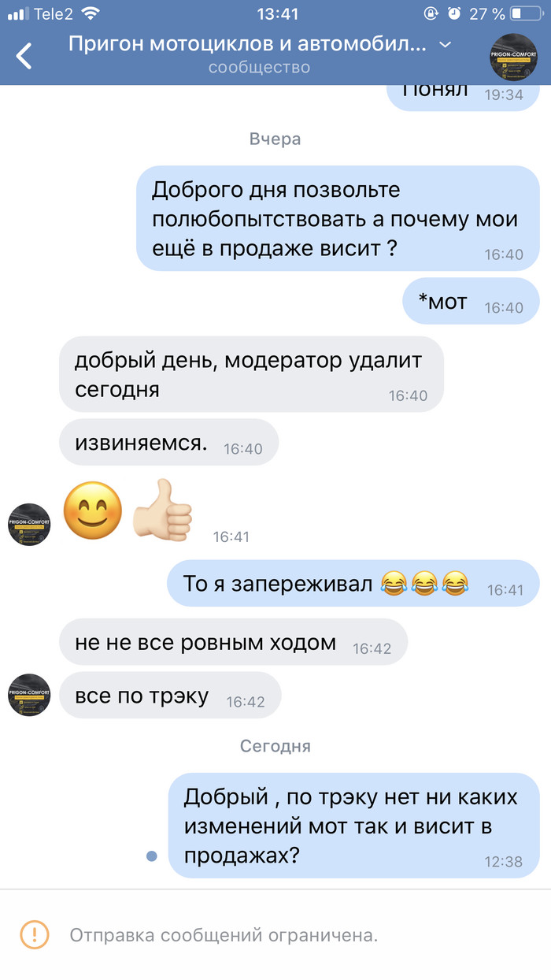Expand the chat title dropdown chevron
The height and width of the screenshot is (980, 551).
[445, 44]
